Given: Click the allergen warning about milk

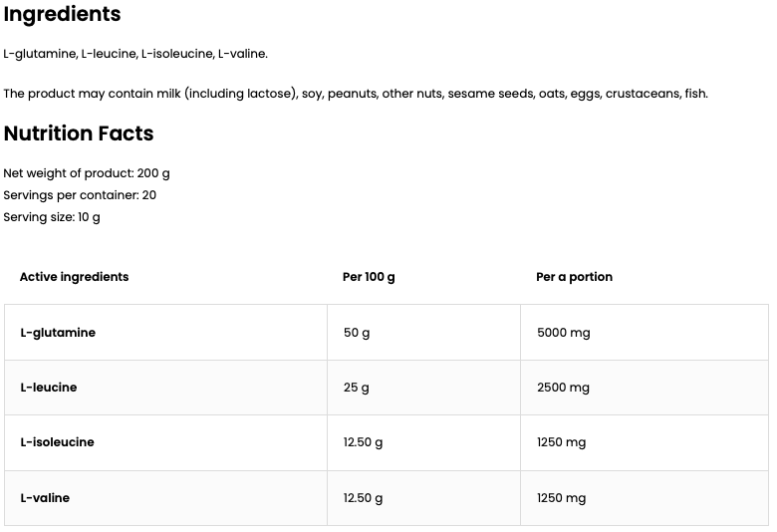Looking at the screenshot, I should (x=356, y=94).
